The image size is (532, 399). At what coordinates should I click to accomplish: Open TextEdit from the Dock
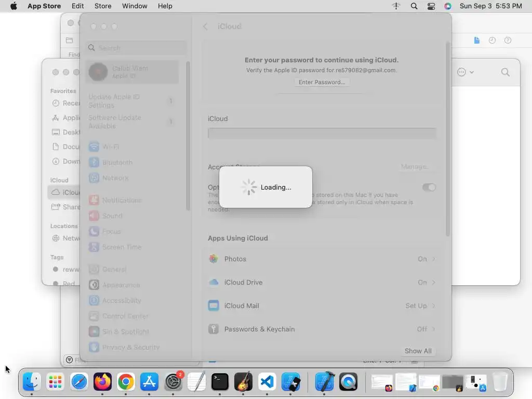click(x=196, y=382)
